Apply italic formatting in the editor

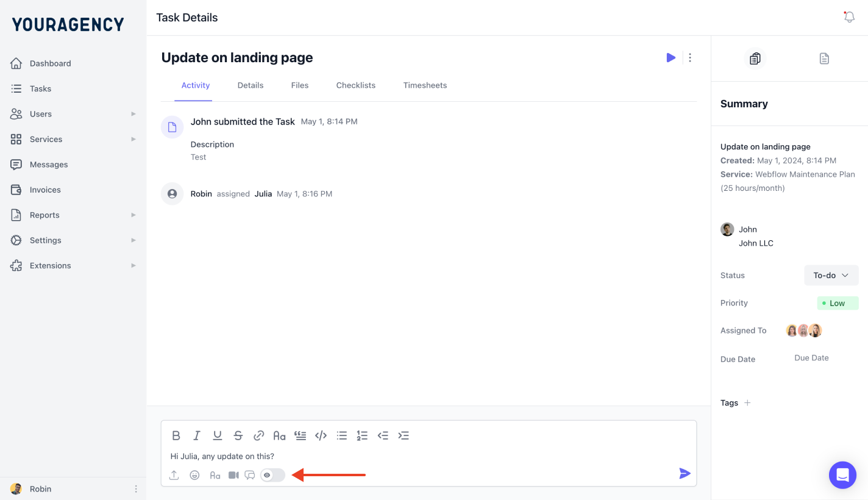(x=197, y=435)
